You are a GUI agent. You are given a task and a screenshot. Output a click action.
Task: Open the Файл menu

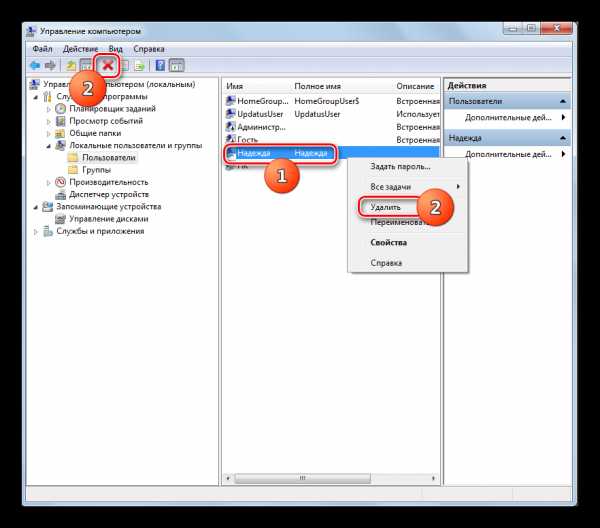(42, 49)
